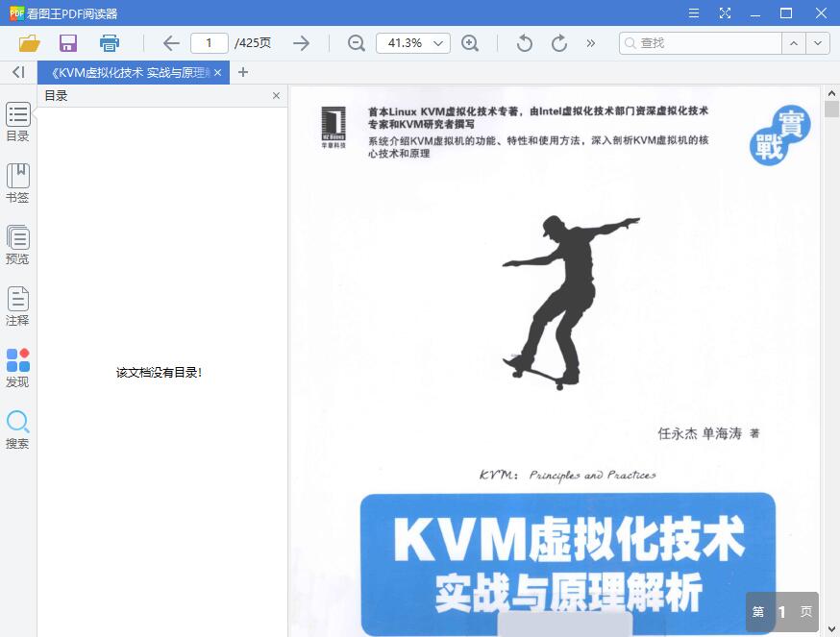The image size is (840, 637).
Task: Add a new tab with plus button
Action: tap(243, 72)
